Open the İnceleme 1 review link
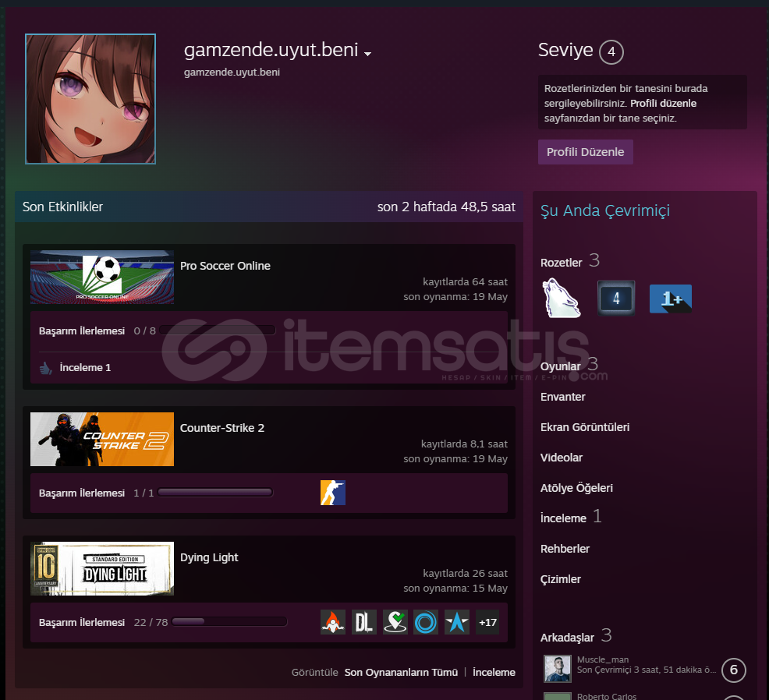The image size is (769, 700). [85, 368]
